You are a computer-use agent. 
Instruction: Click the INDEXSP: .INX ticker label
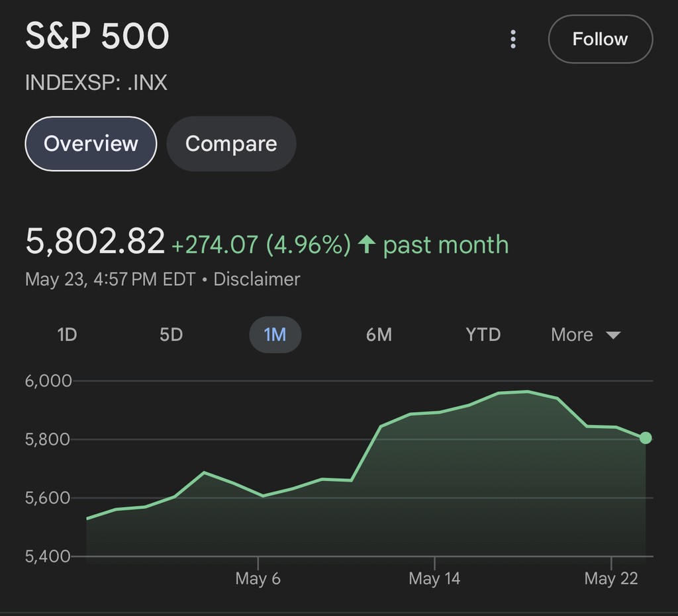(96, 82)
